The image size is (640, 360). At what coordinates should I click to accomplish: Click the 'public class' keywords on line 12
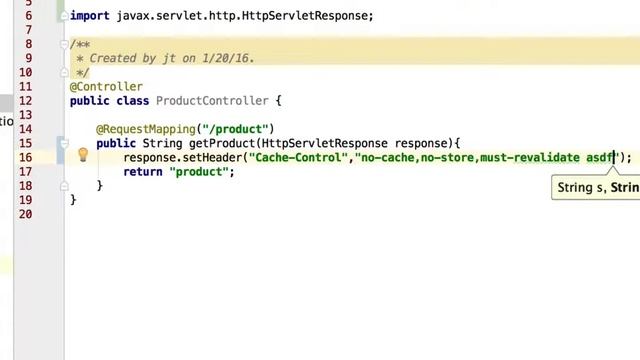109,101
